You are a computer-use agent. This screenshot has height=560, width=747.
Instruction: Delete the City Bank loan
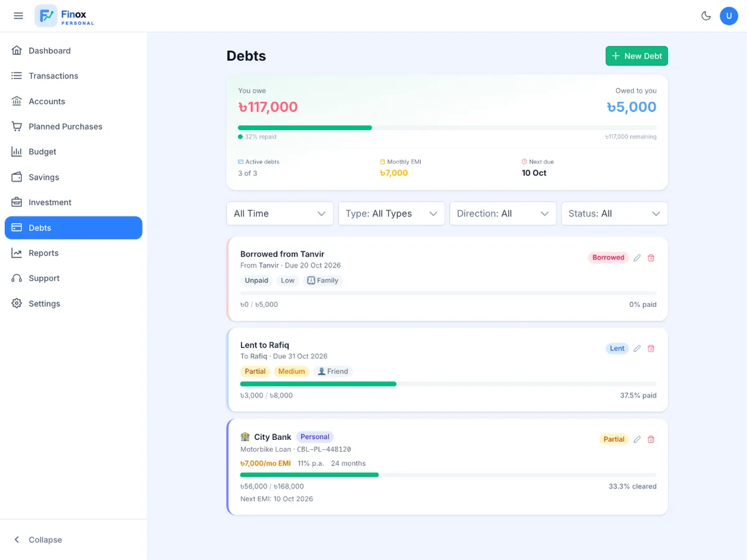pyautogui.click(x=651, y=439)
